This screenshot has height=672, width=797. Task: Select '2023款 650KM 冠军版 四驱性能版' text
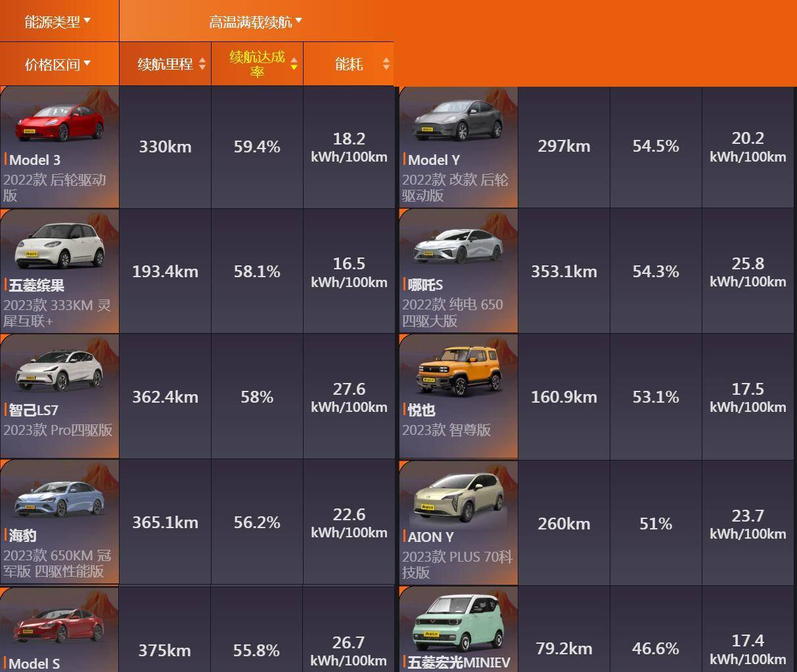click(x=57, y=563)
